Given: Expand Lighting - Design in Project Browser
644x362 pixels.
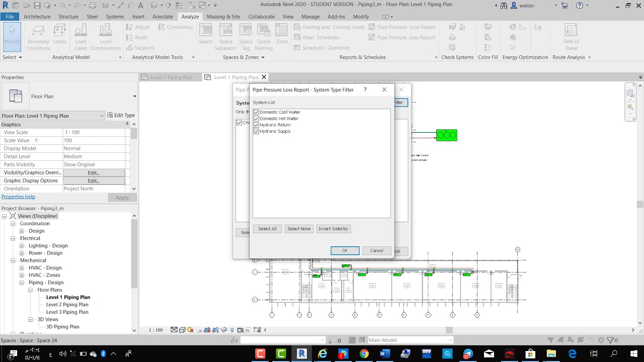Looking at the screenshot, I should click(x=22, y=246).
